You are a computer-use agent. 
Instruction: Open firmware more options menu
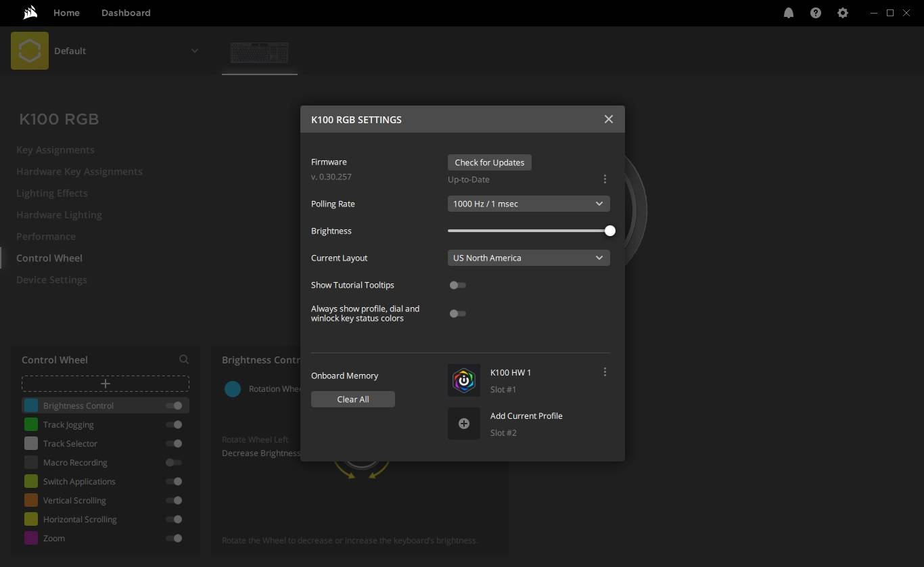pos(605,179)
